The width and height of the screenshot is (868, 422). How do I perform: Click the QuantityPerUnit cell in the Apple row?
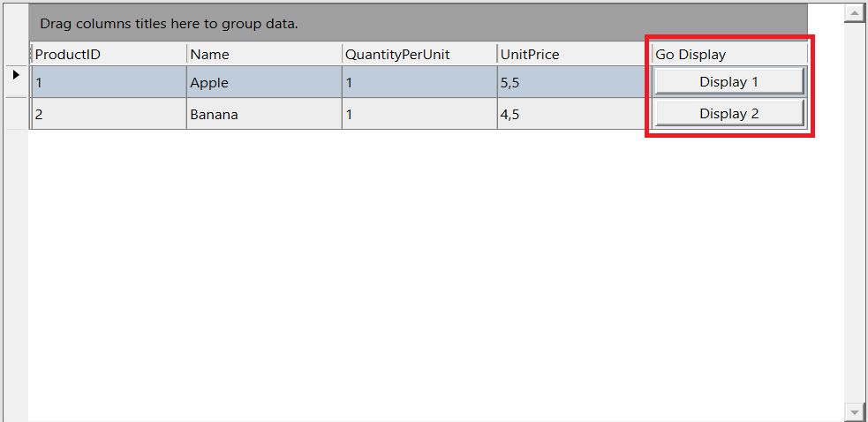tap(419, 83)
